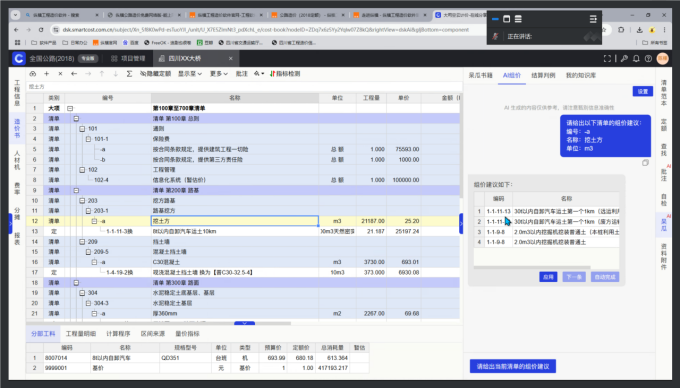Viewport: 680px width, 388px height.
Task: Click the sigma summation toolbar icon
Action: [129, 74]
